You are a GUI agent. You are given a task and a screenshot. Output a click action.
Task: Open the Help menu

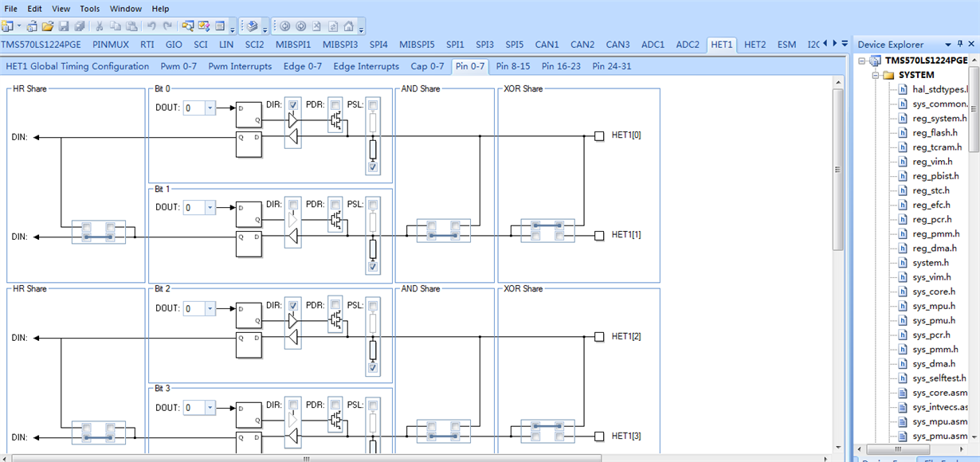click(160, 9)
